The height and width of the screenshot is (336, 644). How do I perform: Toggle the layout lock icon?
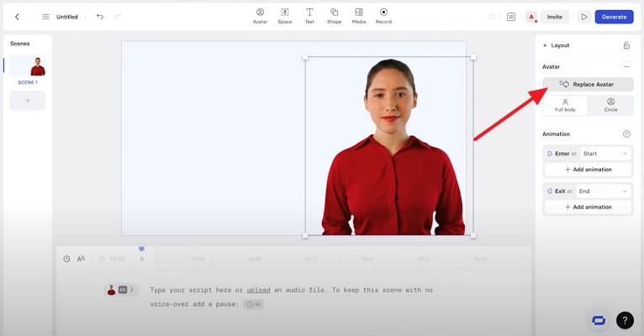pos(626,45)
